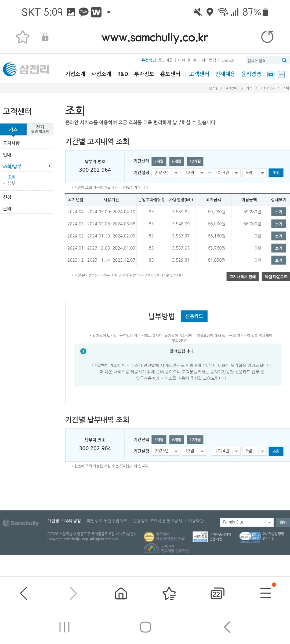Click 엑셀 다운로드 button
The height and width of the screenshot is (644, 290).
276,277
